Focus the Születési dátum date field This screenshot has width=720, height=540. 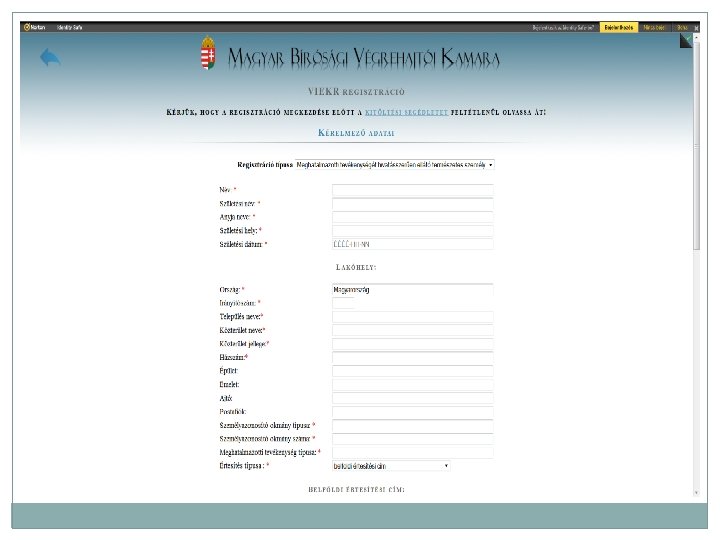(x=412, y=244)
